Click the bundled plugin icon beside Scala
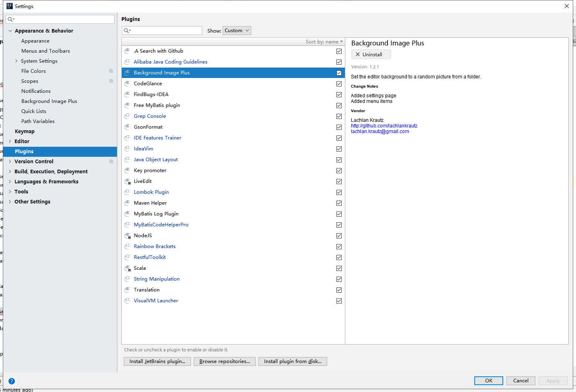The width and height of the screenshot is (576, 392). pyautogui.click(x=127, y=268)
